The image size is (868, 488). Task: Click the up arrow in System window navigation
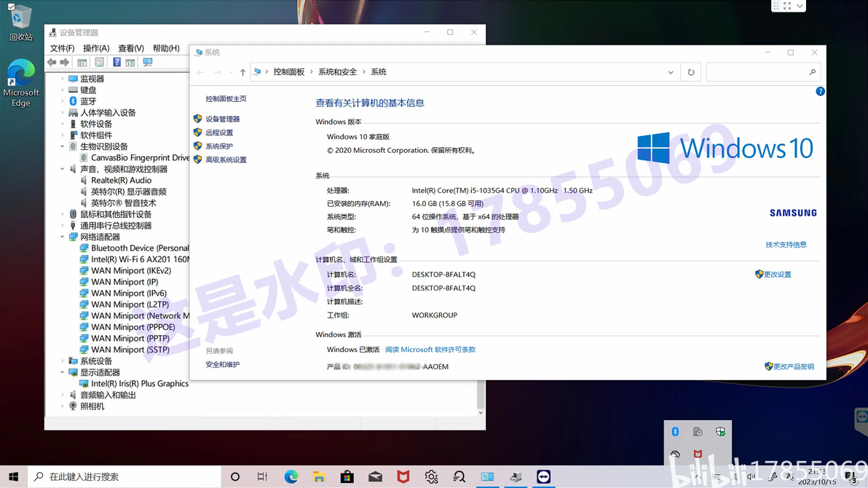click(x=242, y=72)
